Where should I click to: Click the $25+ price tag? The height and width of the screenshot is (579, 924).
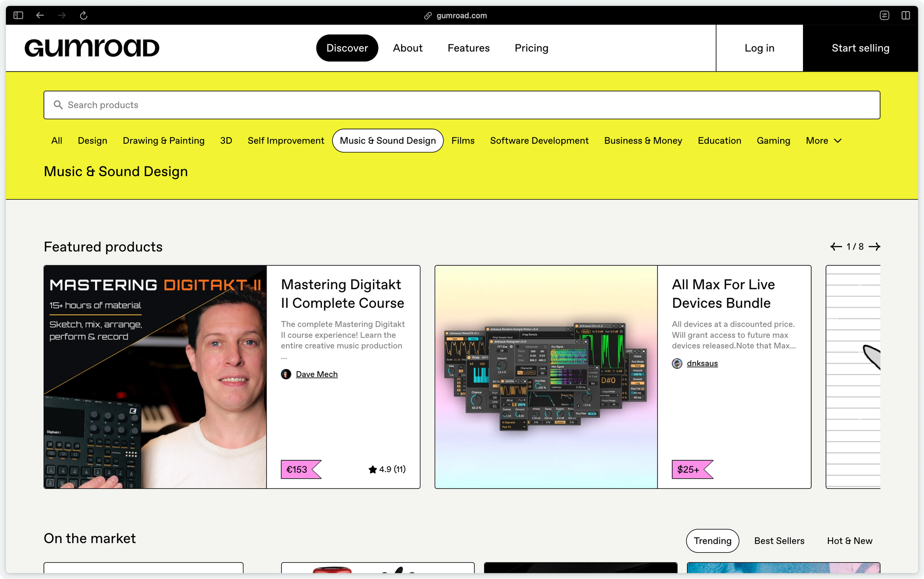(x=692, y=469)
